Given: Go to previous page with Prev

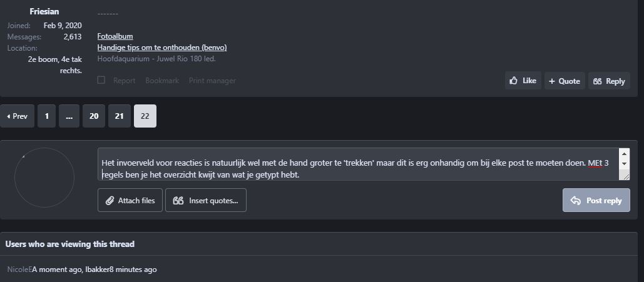Looking at the screenshot, I should click(x=17, y=116).
